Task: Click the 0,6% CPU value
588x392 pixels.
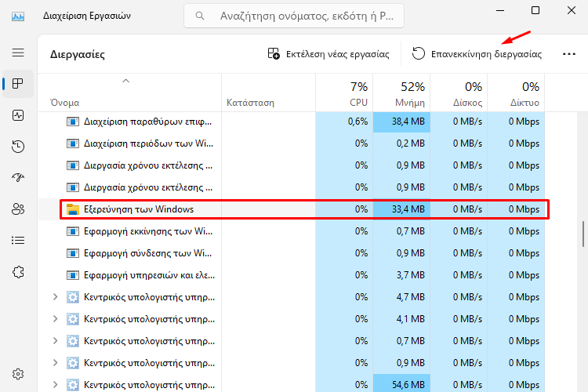Action: [x=358, y=122]
